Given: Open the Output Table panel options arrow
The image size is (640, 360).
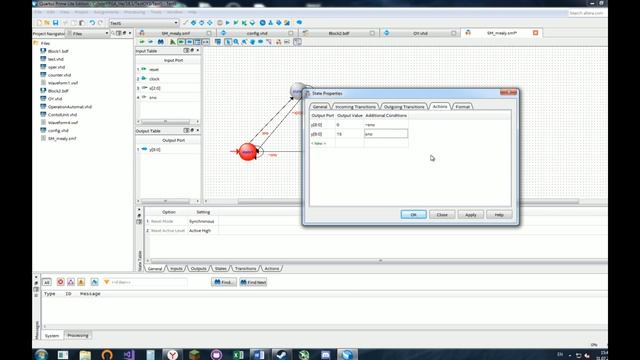Looking at the screenshot, I should pyautogui.click(x=198, y=131).
